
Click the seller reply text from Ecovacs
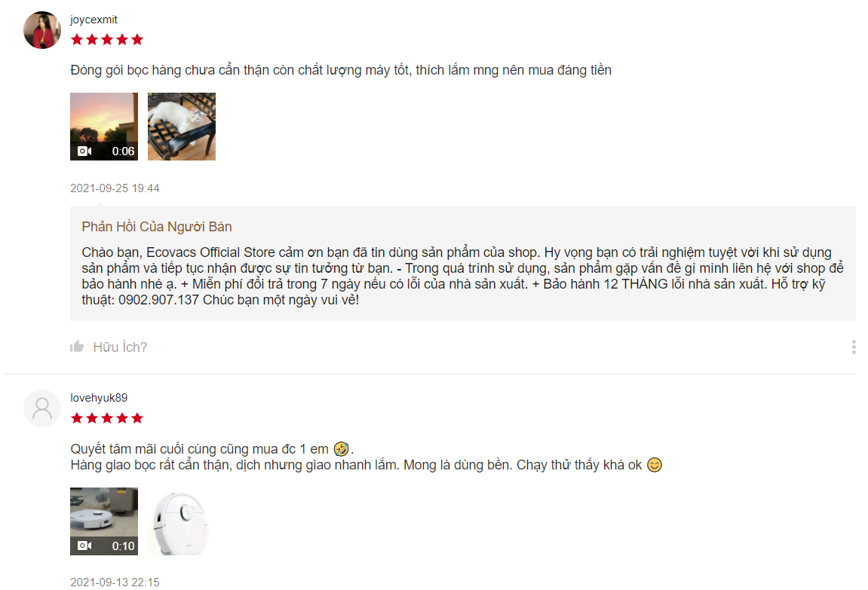coord(462,276)
